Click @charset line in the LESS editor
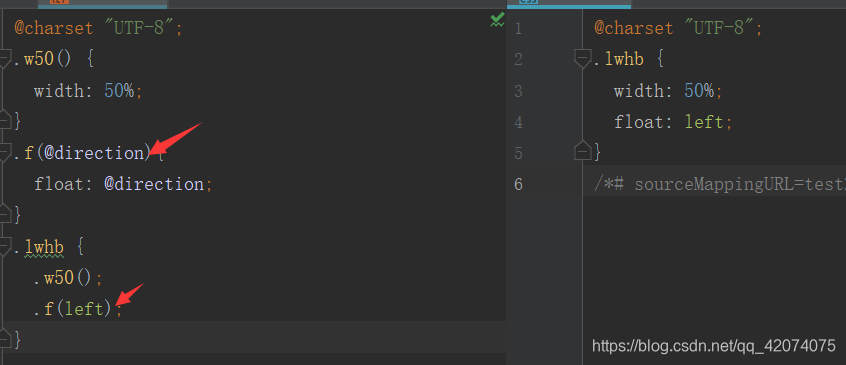This screenshot has width=846, height=365. click(98, 28)
